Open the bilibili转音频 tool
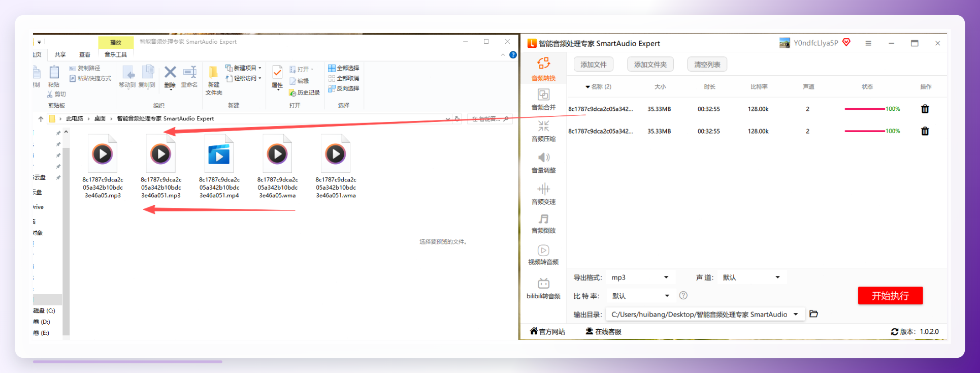 (x=543, y=288)
